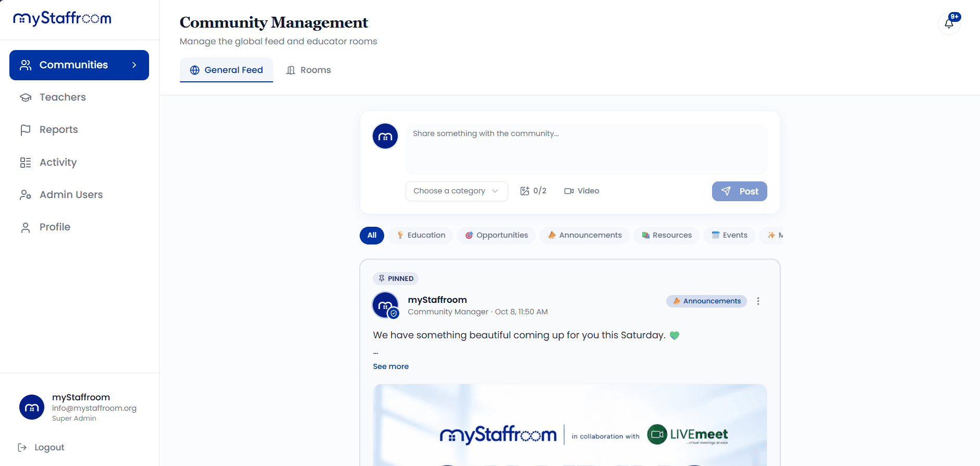Open the pinned post banner image
Viewport: 980px width, 466px height.
pos(570,425)
